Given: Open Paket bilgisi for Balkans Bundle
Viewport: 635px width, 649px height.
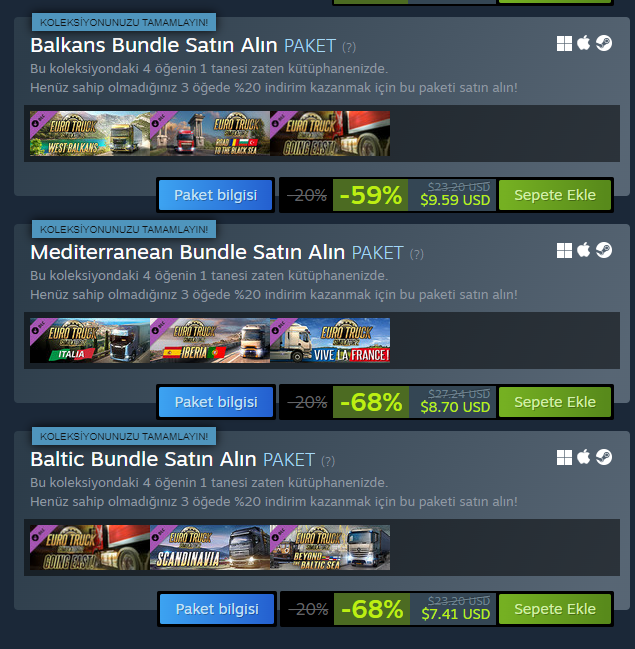Looking at the screenshot, I should pyautogui.click(x=216, y=195).
